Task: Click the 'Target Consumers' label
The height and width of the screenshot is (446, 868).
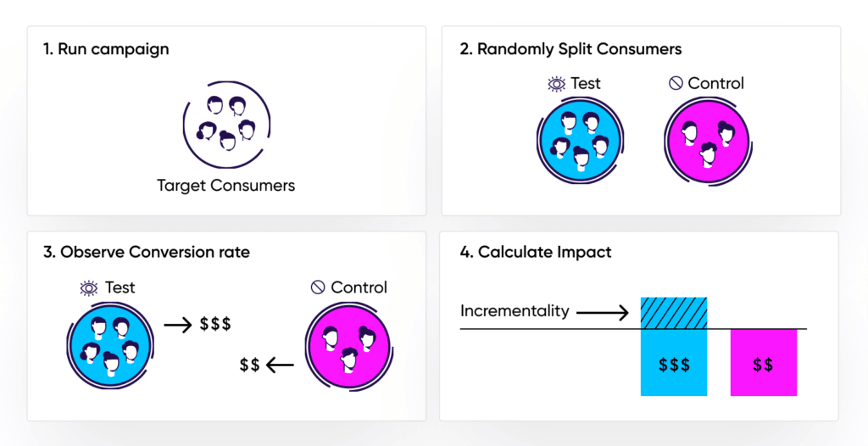Action: coord(226,185)
